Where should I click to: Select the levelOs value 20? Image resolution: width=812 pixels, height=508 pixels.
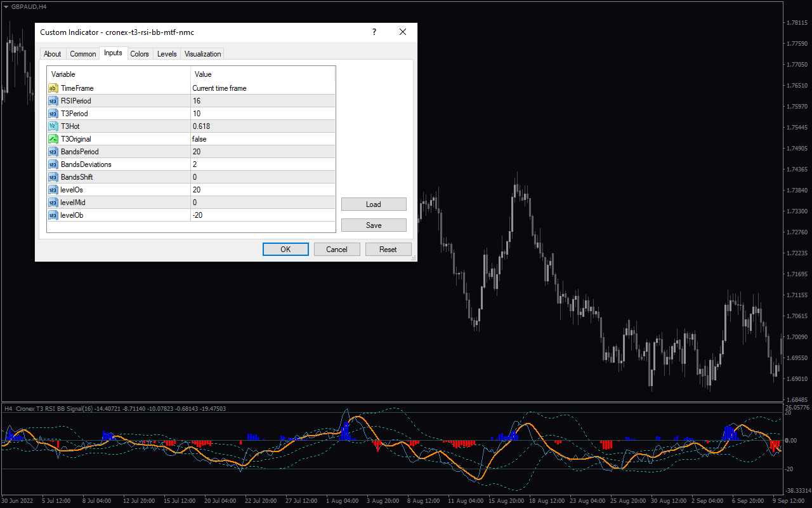click(197, 190)
